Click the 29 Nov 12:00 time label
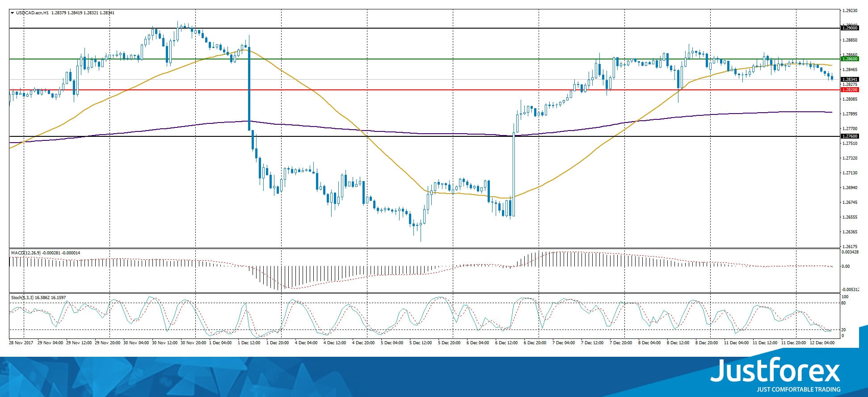The height and width of the screenshot is (397, 868). click(x=79, y=343)
